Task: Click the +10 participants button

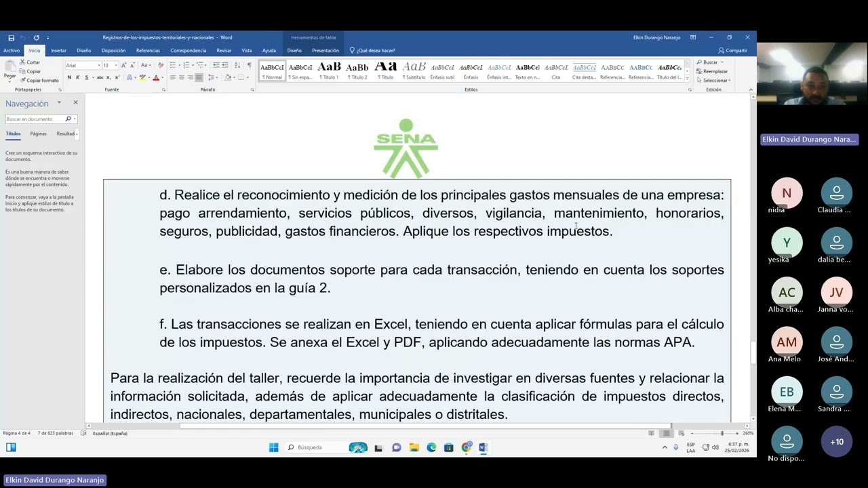Action: click(837, 442)
